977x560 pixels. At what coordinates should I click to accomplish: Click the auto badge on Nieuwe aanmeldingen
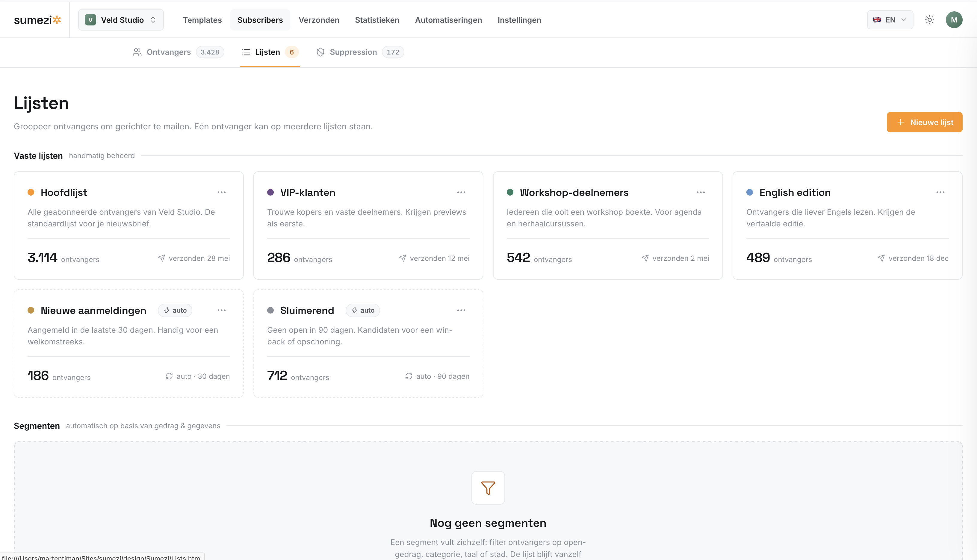tap(175, 310)
